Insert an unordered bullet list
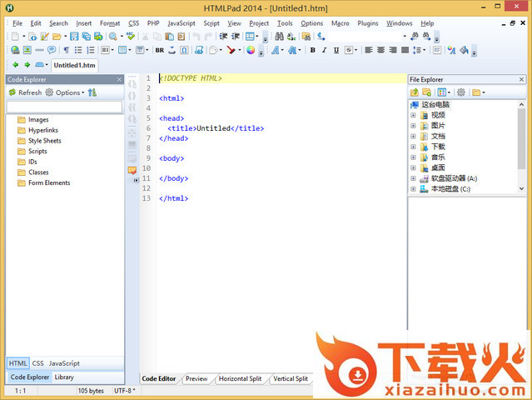The image size is (532, 400). click(x=78, y=50)
